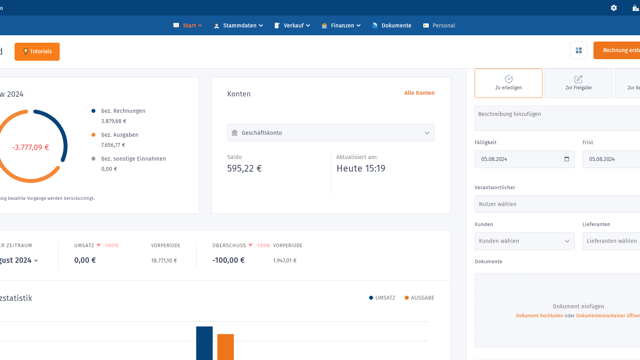Expand the Verkauf menu
Image resolution: width=640 pixels, height=360 pixels.
[x=292, y=25]
